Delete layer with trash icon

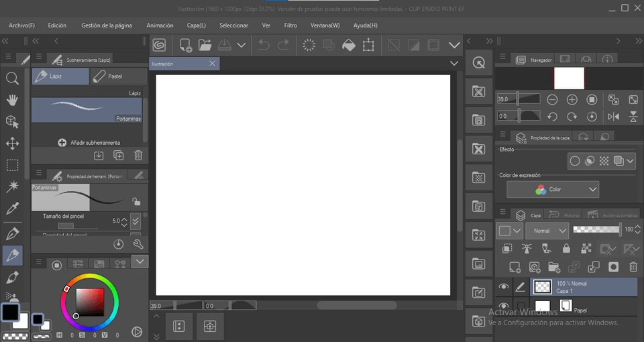click(633, 268)
